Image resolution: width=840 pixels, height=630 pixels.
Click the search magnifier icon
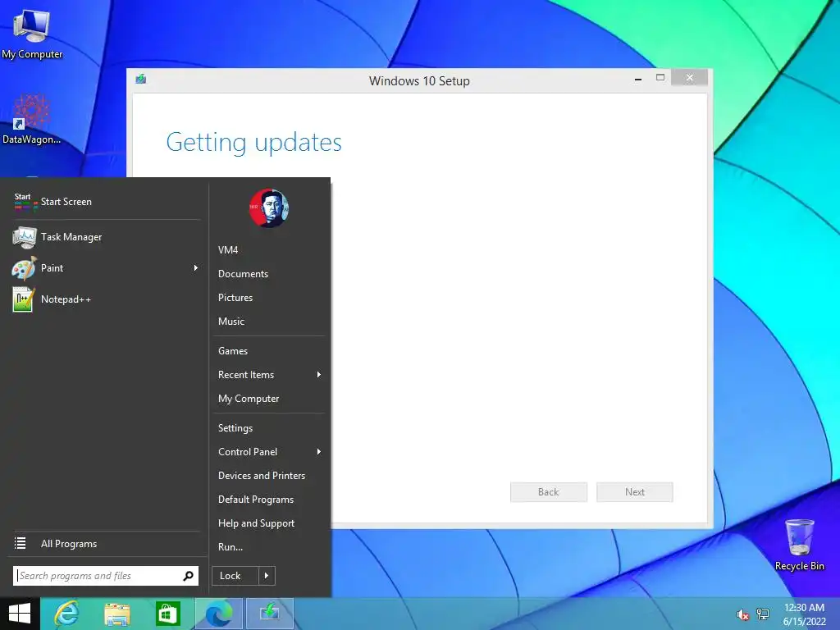[189, 575]
